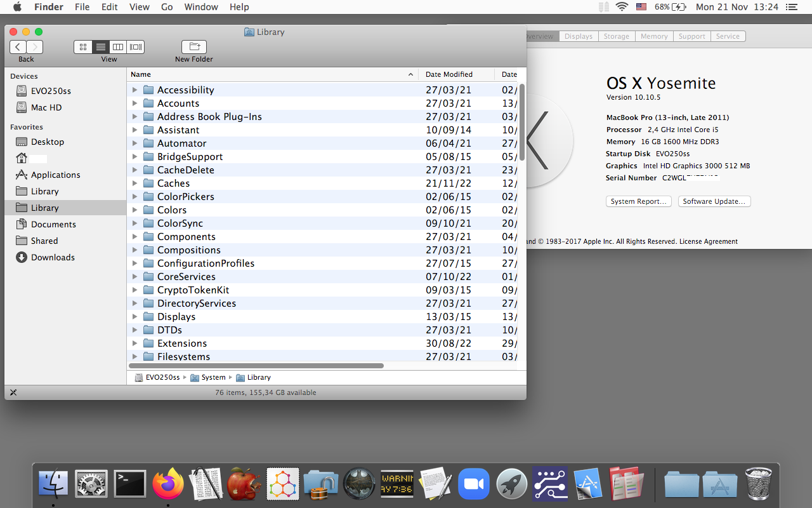Expand the Automator folder
The image size is (812, 508).
[134, 143]
